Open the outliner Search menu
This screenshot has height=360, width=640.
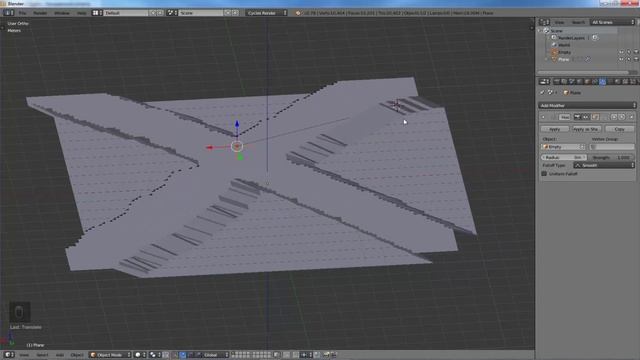click(578, 22)
